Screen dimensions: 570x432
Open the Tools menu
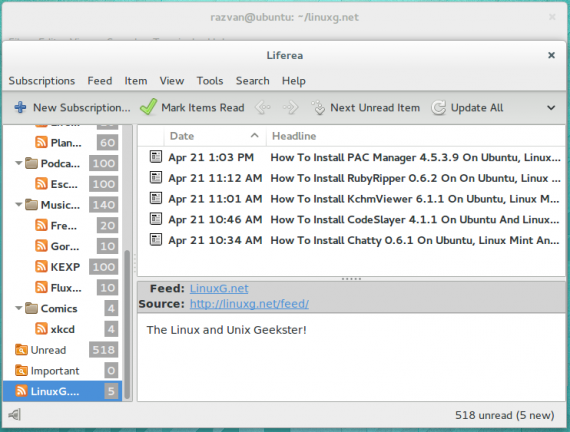pos(210,81)
